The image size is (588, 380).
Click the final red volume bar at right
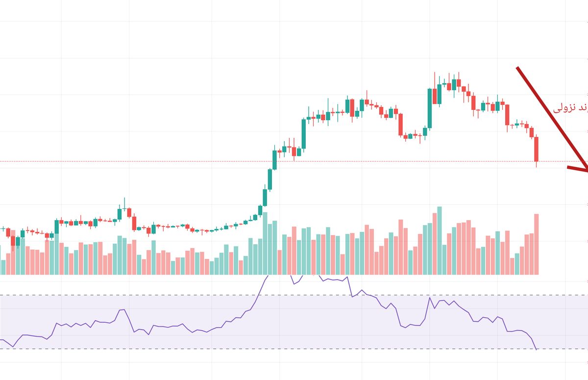point(537,244)
